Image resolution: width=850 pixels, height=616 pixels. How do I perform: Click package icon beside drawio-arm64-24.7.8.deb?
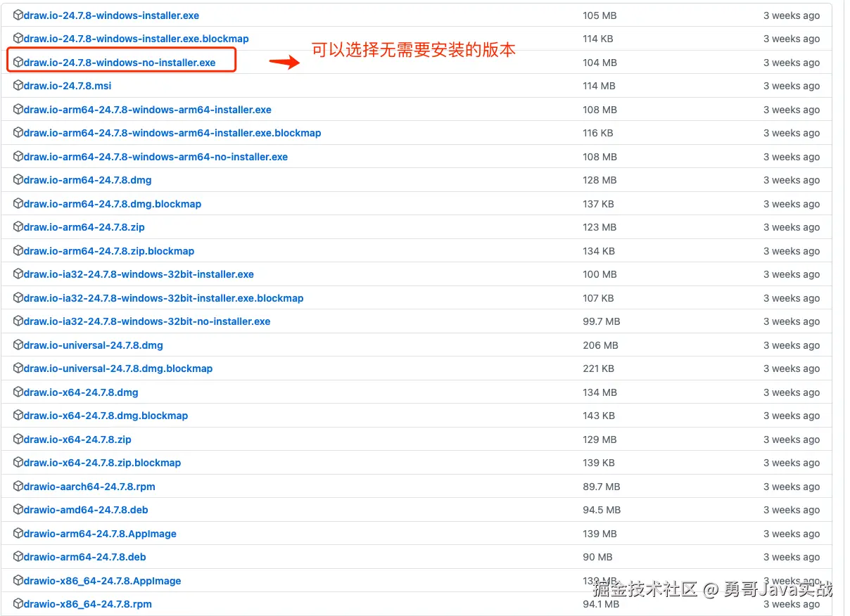[18, 557]
